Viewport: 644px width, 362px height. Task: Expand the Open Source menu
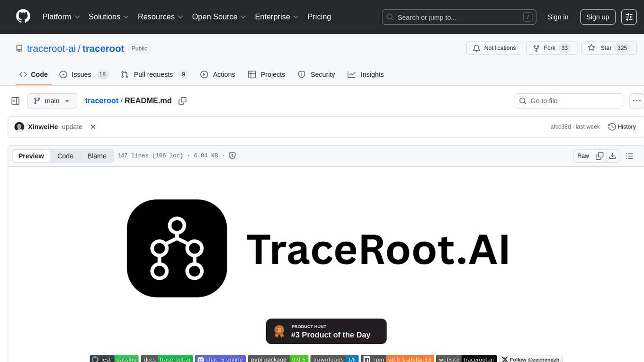[219, 17]
